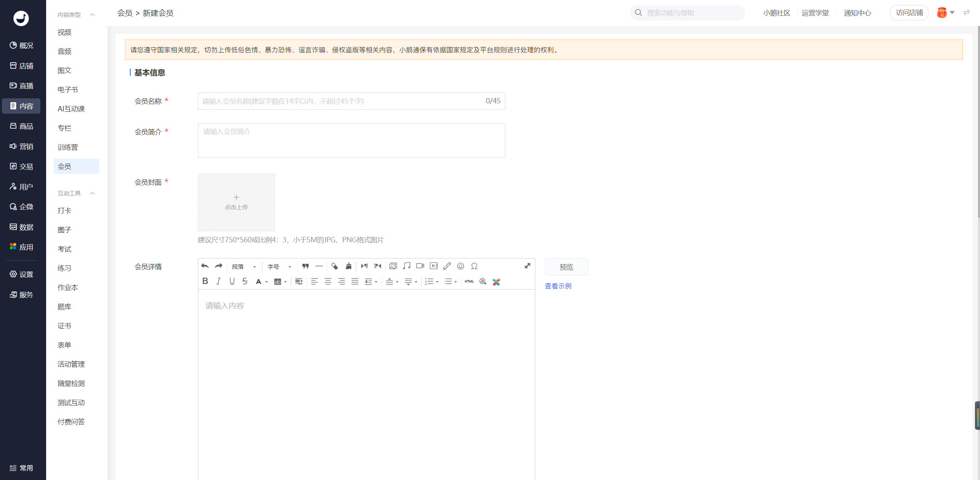Open 通知中心 link
The width and height of the screenshot is (980, 480).
click(857, 13)
